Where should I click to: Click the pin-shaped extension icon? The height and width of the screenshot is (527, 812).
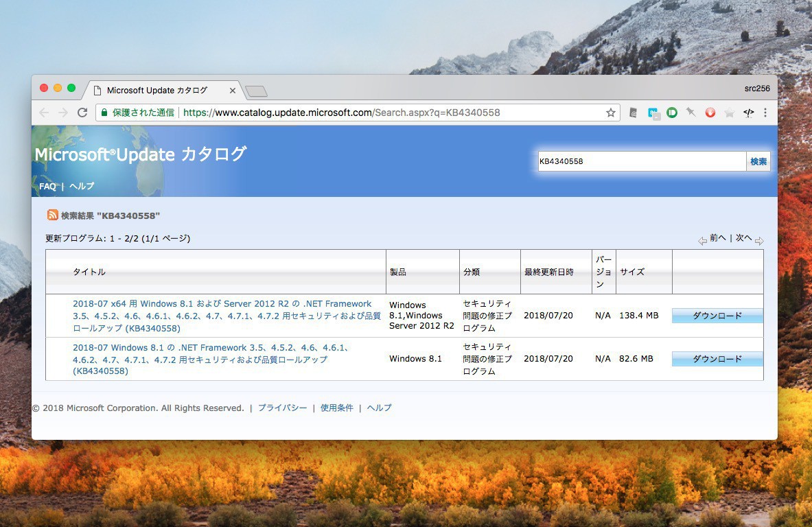click(691, 113)
